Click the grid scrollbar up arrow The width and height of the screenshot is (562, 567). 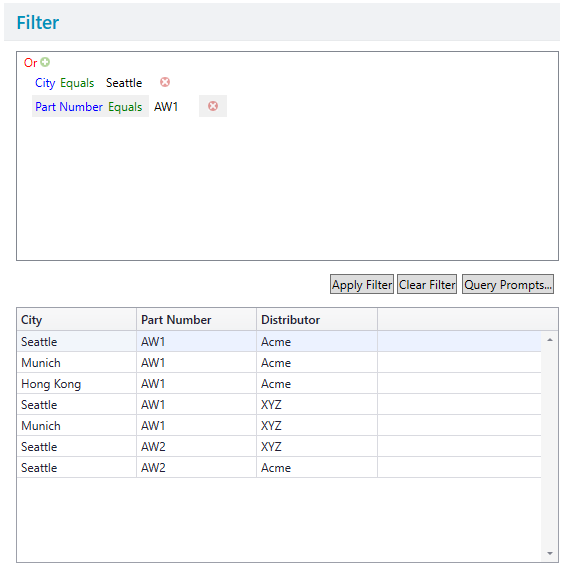(550, 340)
